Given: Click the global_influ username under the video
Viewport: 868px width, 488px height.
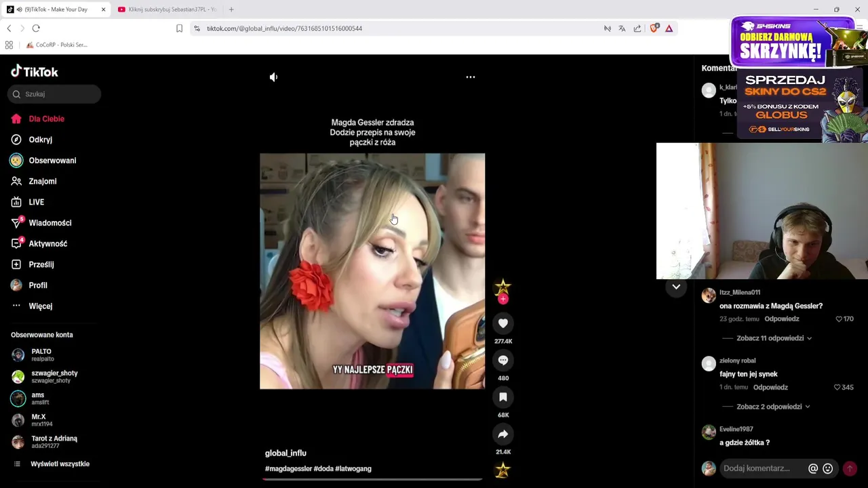Looking at the screenshot, I should pyautogui.click(x=285, y=453).
